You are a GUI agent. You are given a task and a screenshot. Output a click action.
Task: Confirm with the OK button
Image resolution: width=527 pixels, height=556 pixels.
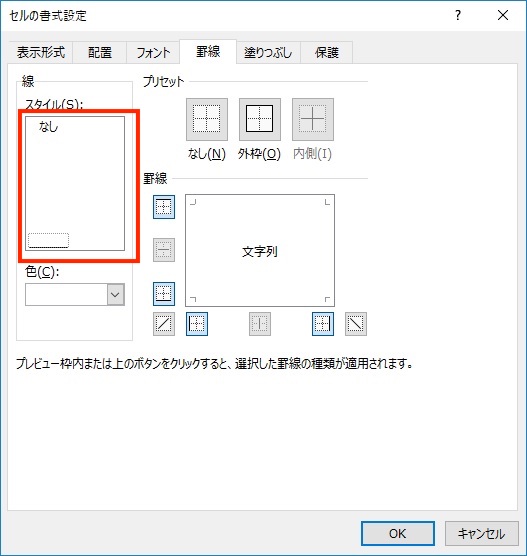(398, 533)
